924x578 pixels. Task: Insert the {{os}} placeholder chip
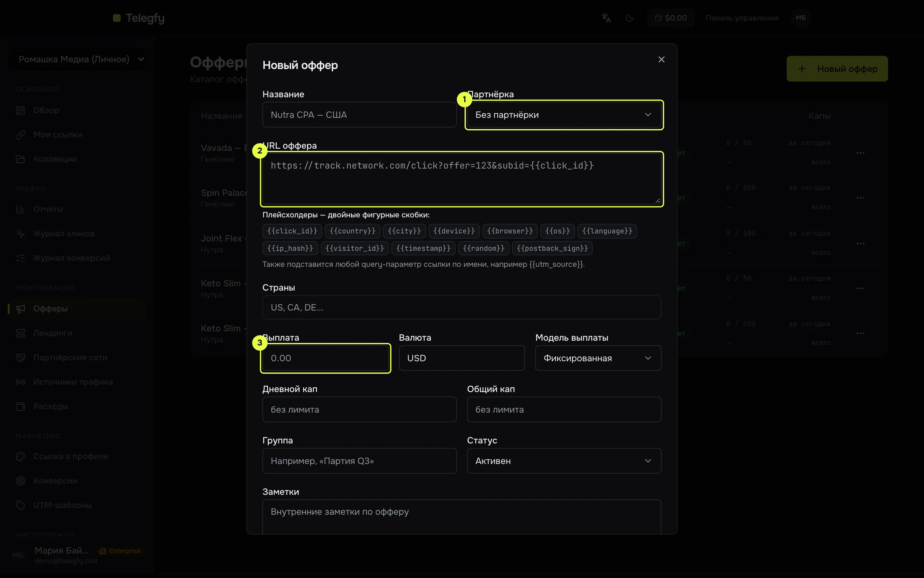point(558,231)
